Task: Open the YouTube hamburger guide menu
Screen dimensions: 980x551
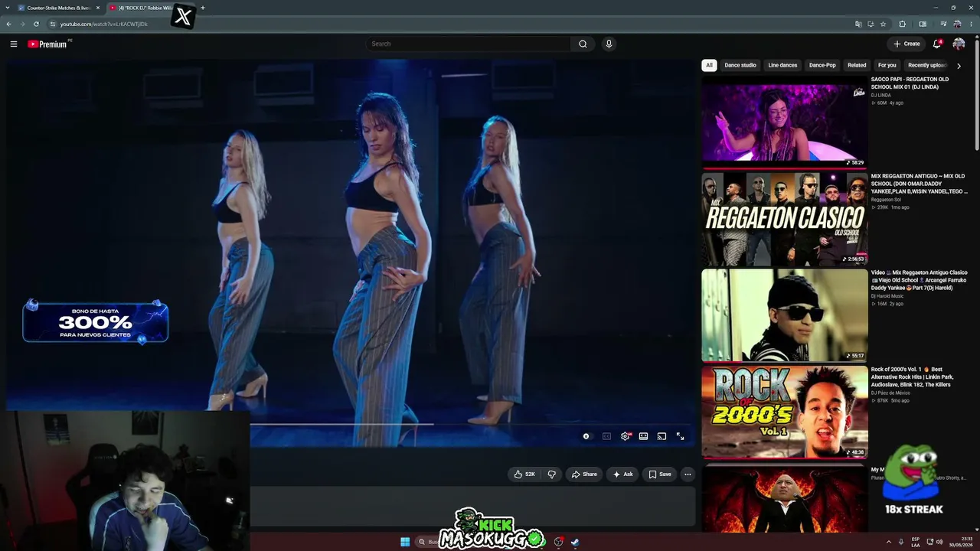Action: [14, 44]
